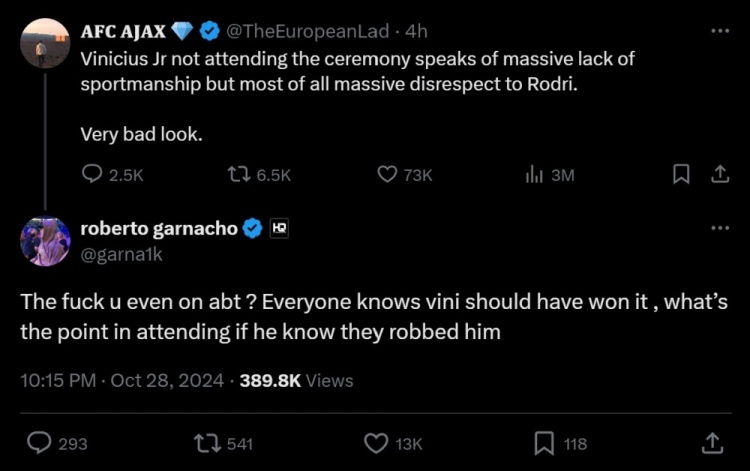Open more options for AFC AJAX tweet
This screenshot has height=471, width=750.
coord(719,30)
